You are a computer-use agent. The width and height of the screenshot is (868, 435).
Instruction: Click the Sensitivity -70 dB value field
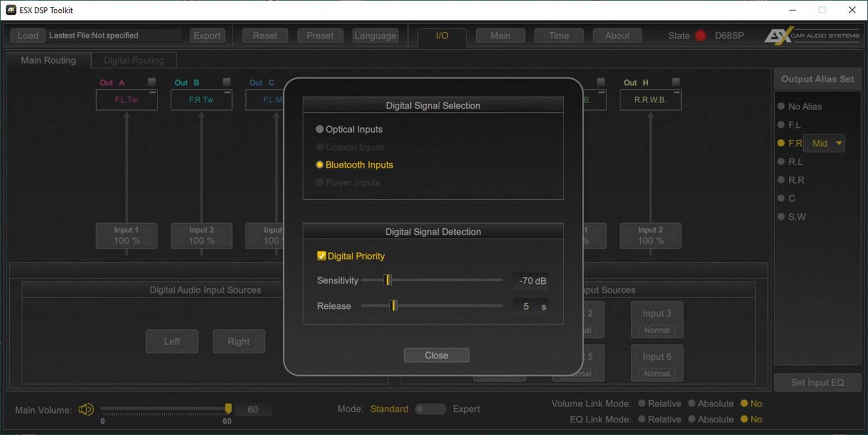531,281
